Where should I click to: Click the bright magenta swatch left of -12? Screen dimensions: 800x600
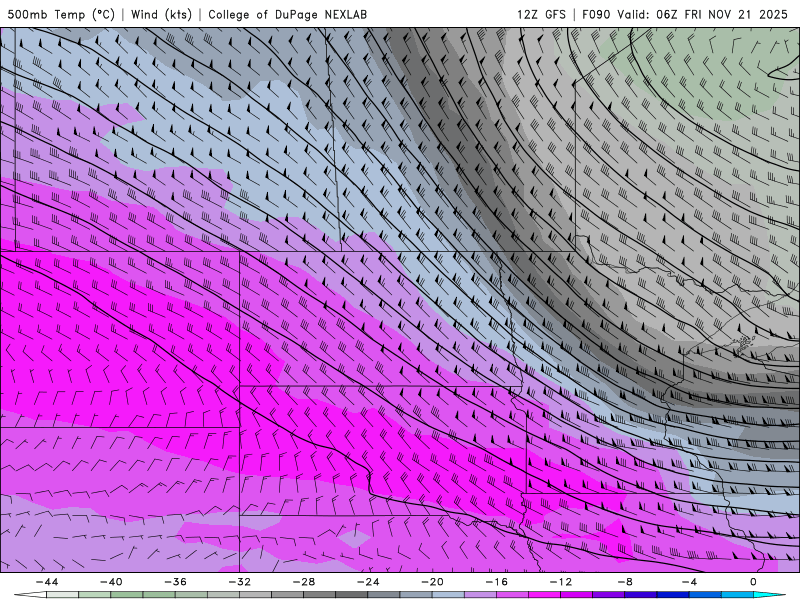545,595
